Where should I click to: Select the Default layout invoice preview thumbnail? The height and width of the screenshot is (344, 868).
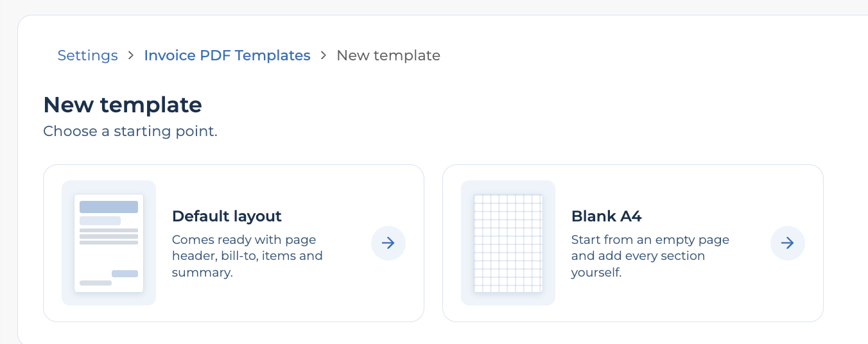coord(108,243)
